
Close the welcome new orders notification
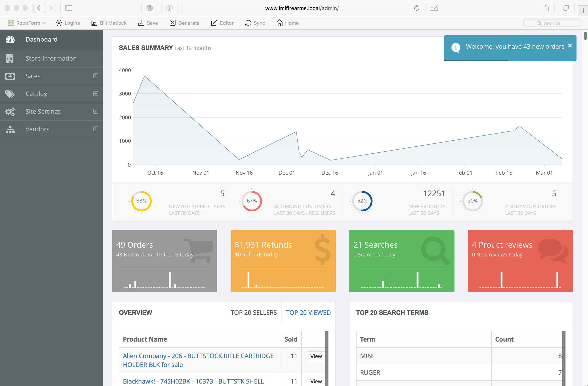pos(570,46)
